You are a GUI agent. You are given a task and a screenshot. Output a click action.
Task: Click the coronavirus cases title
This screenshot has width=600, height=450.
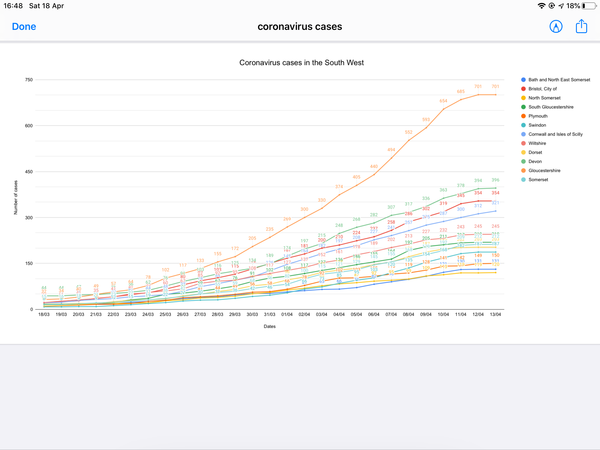(x=300, y=26)
